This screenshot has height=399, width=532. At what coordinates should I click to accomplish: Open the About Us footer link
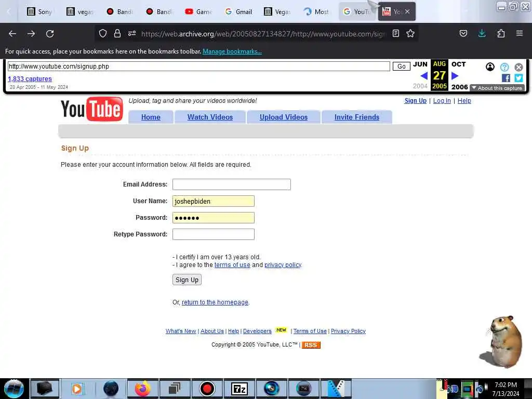tap(212, 331)
